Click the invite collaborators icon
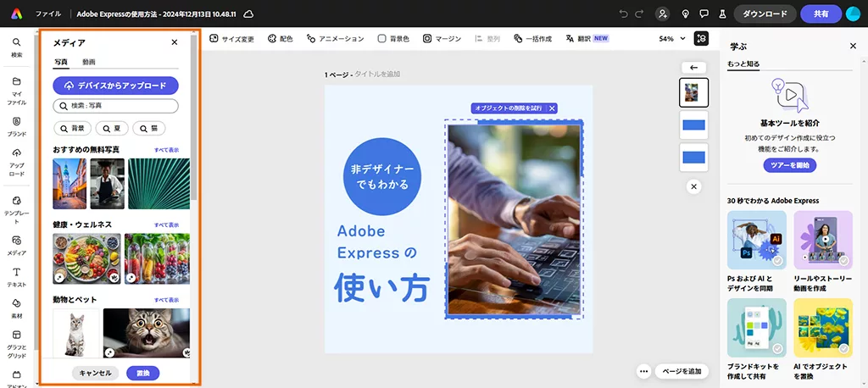This screenshot has height=388, width=868. (x=662, y=14)
